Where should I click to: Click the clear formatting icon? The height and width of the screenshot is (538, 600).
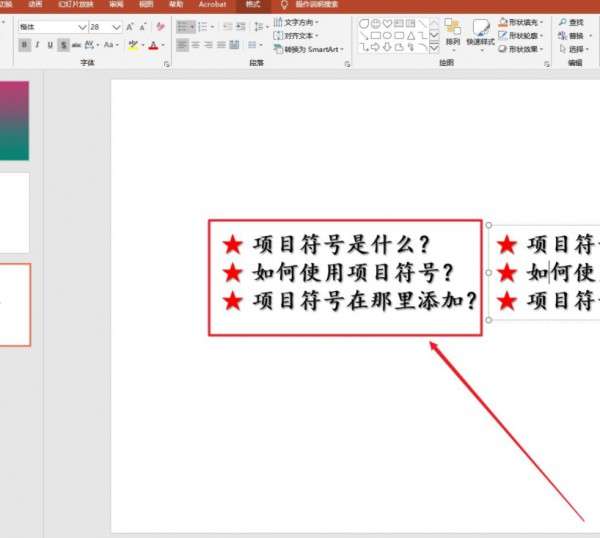point(161,27)
